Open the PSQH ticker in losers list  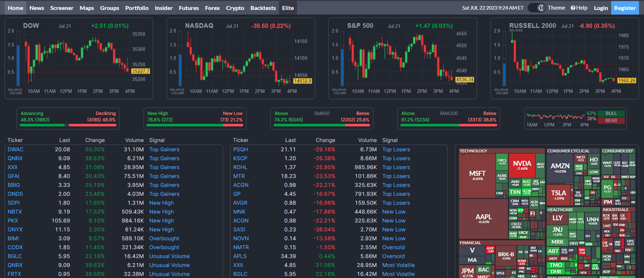coord(240,150)
